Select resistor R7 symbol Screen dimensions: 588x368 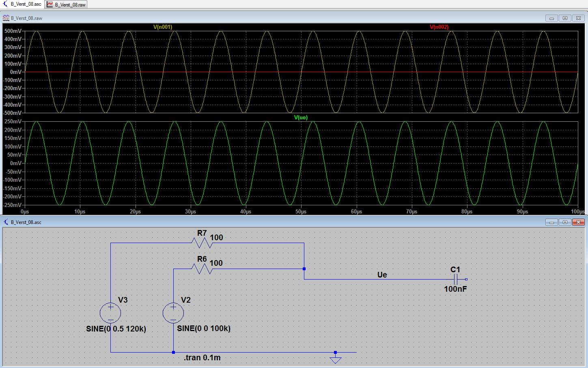coord(202,243)
